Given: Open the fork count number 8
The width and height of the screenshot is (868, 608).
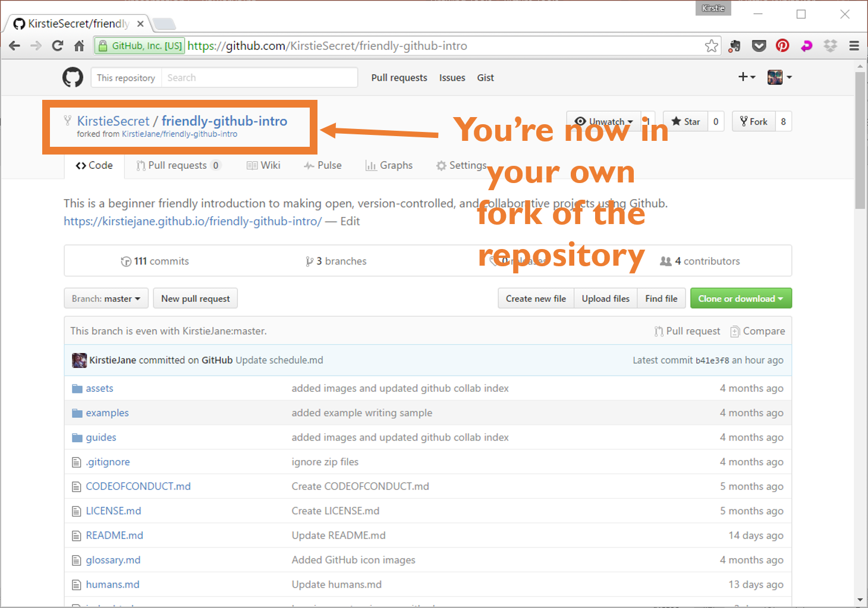Looking at the screenshot, I should coord(783,121).
